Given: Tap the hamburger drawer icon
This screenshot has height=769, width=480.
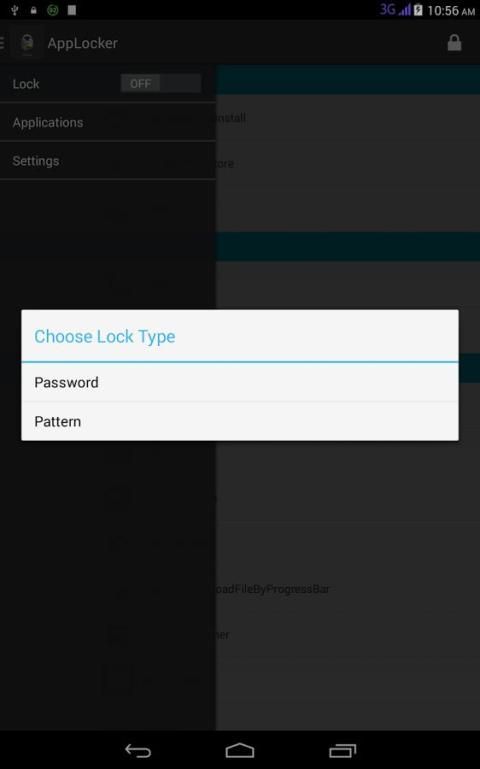Looking at the screenshot, I should (x=2, y=43).
